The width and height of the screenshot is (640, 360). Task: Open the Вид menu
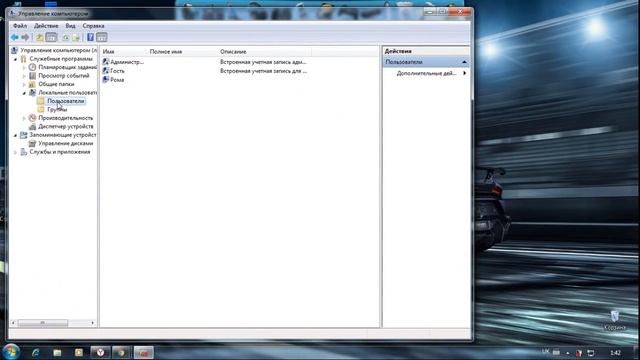click(70, 26)
